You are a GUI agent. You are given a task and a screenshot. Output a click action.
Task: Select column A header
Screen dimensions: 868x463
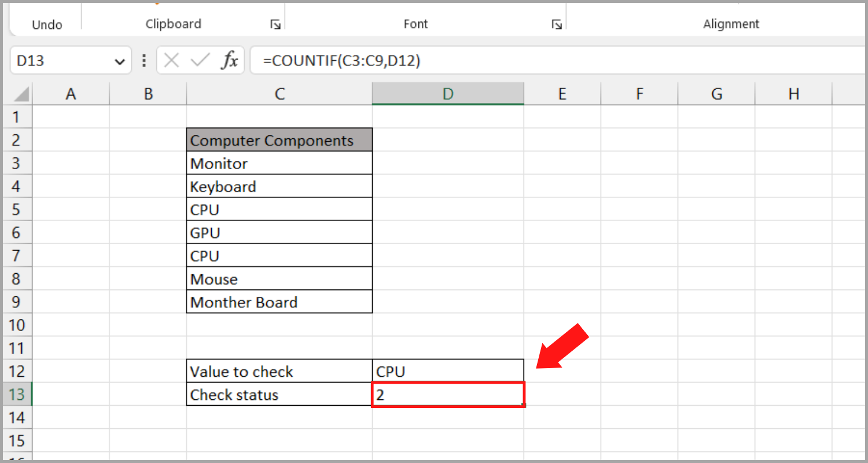[71, 93]
